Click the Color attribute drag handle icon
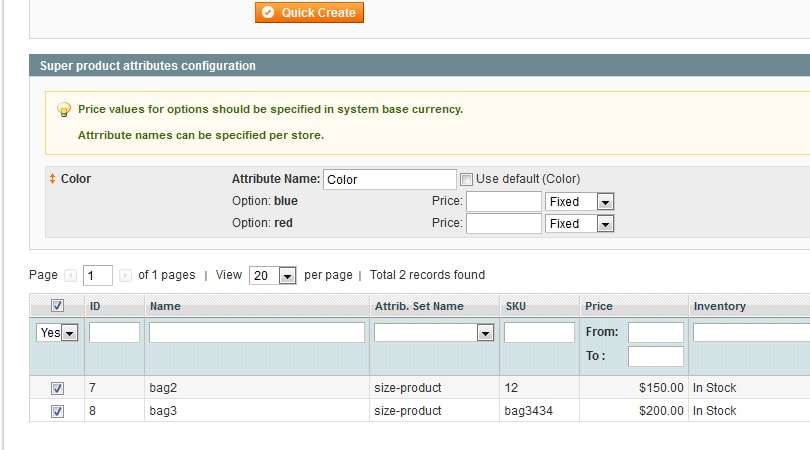Screen dimensions: 810x450 [52, 179]
